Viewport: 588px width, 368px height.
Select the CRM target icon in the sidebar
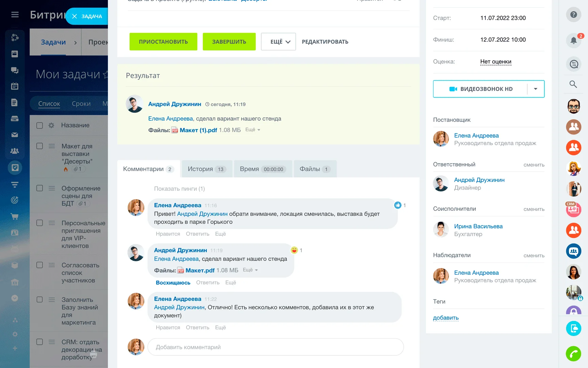(x=15, y=200)
